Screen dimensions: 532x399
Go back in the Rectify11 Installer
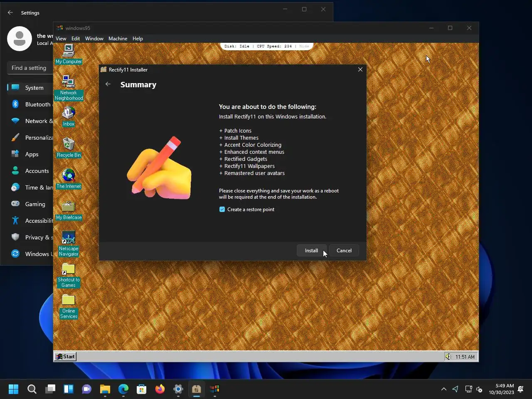(108, 84)
